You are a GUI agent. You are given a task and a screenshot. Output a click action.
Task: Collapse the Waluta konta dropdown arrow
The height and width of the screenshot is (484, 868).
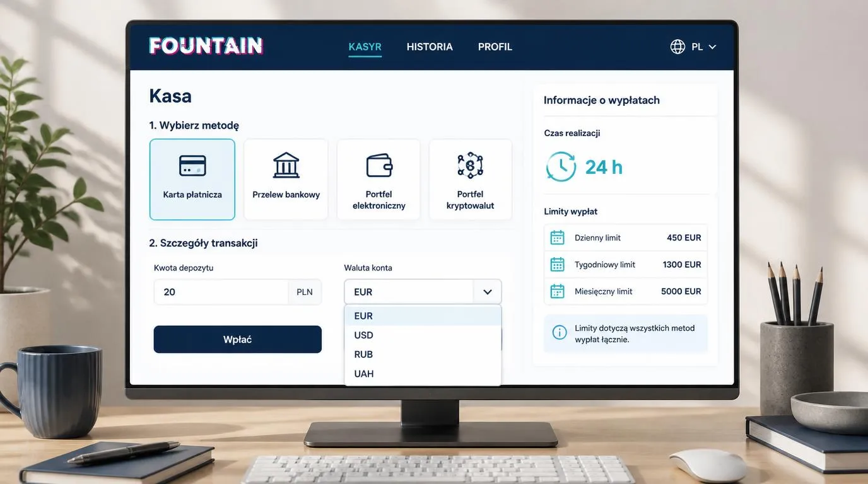pyautogui.click(x=487, y=292)
